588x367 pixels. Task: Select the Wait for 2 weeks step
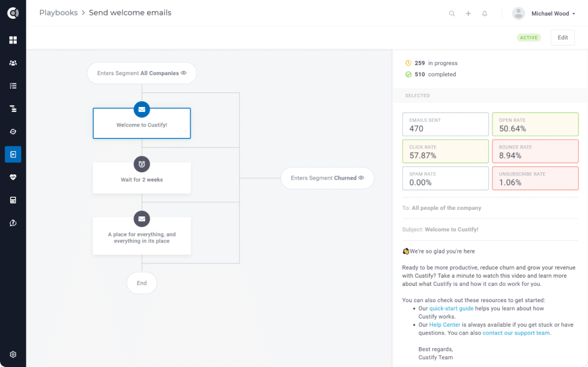pyautogui.click(x=142, y=178)
